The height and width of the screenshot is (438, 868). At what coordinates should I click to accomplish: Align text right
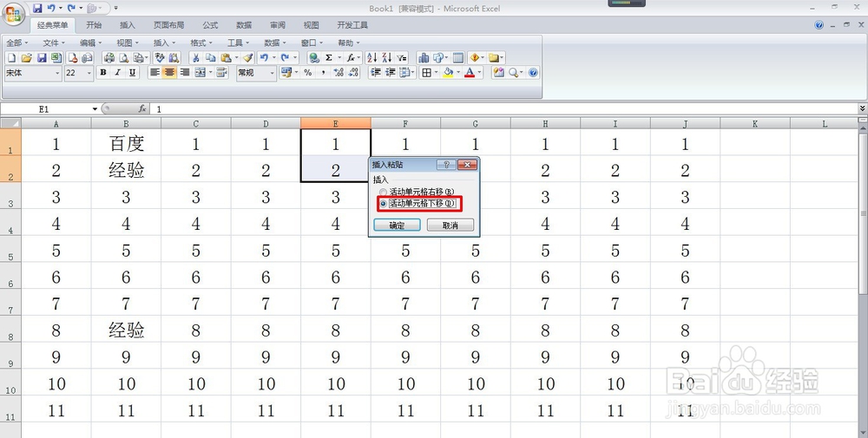click(x=184, y=73)
